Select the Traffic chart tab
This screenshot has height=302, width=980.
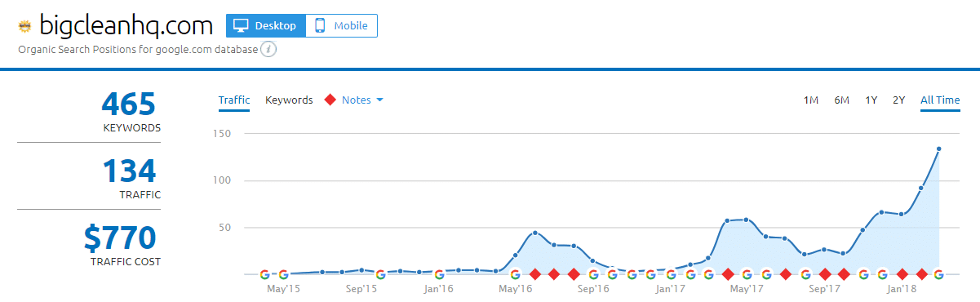pyautogui.click(x=234, y=100)
